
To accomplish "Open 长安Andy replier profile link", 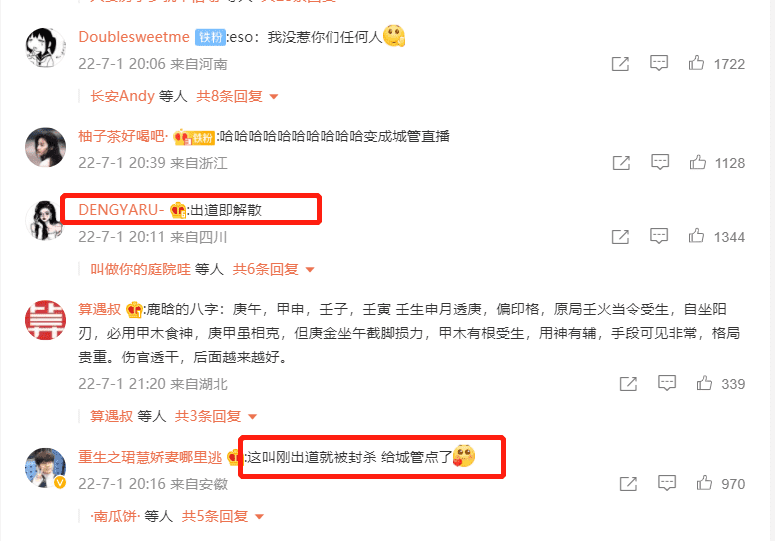I will click(x=123, y=96).
